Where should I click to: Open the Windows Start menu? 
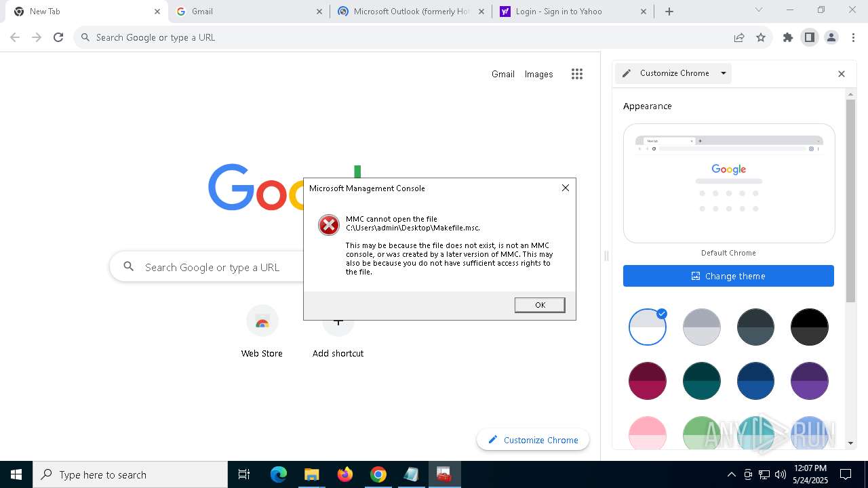(16, 474)
